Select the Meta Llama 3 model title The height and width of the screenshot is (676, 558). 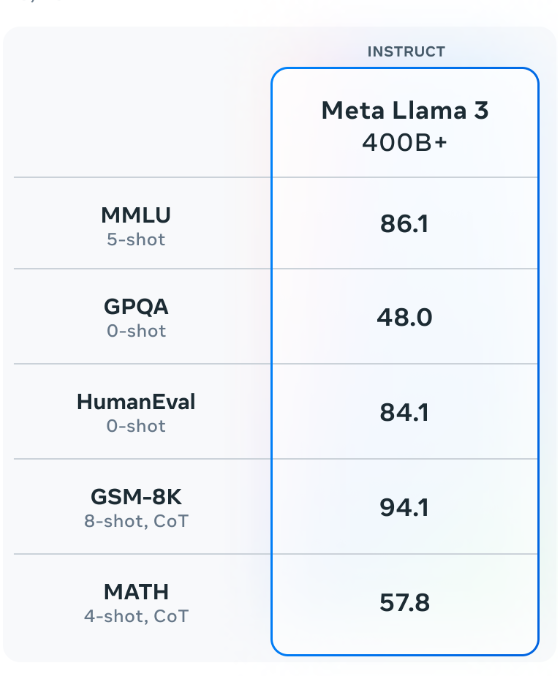[x=405, y=110]
